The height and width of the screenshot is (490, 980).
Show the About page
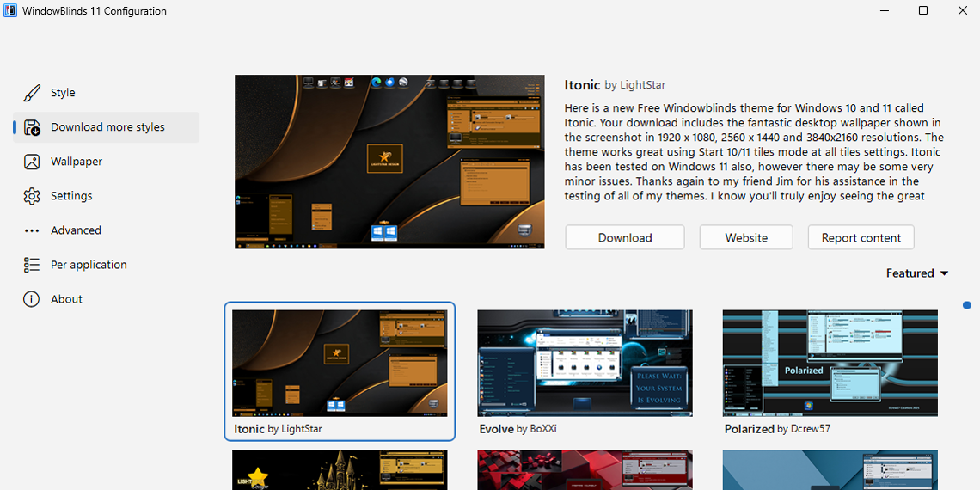107,299
